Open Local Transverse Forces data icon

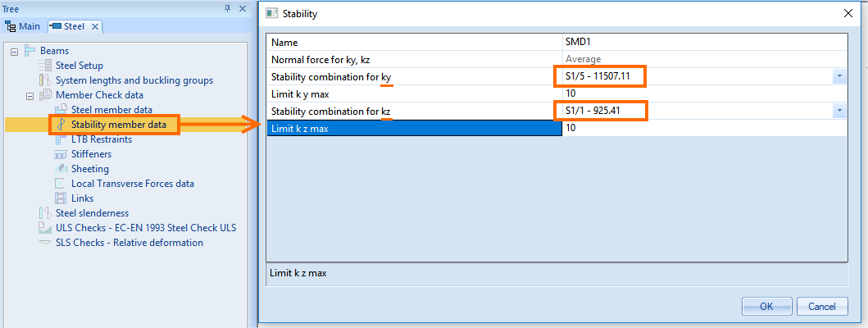click(61, 184)
